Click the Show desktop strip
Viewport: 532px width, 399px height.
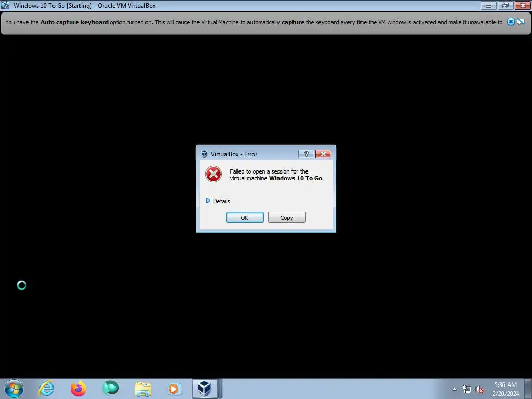[528, 389]
